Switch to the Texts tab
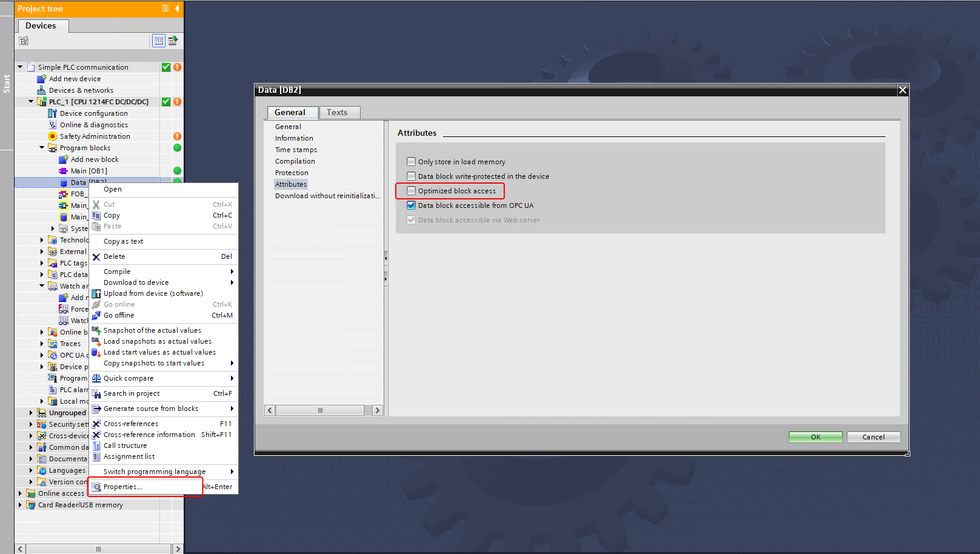 coord(337,112)
